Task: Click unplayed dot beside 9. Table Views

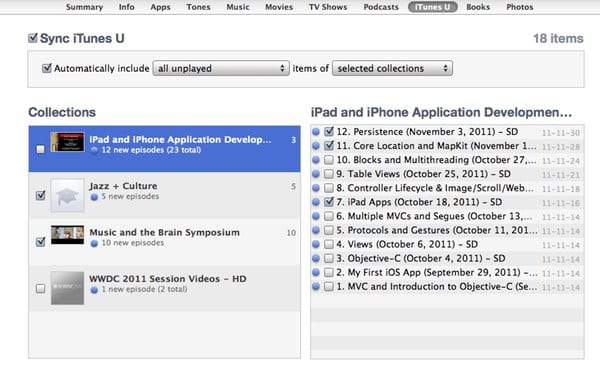Action: coord(316,174)
